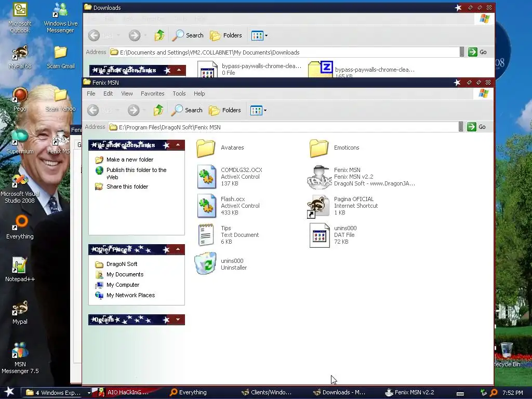Collapse File and Folder Tasks panel in Fenix MSN
The height and width of the screenshot is (399, 532).
tap(178, 145)
